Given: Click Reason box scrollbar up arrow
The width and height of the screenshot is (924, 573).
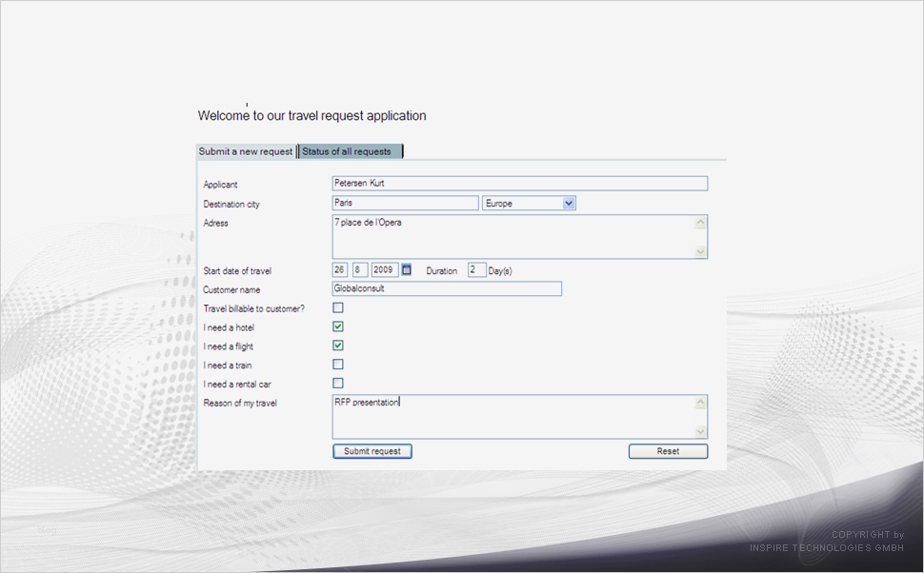Looking at the screenshot, I should coord(701,403).
